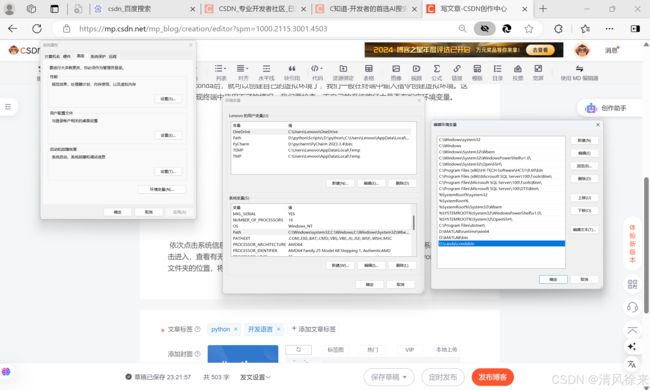
Task: Insert a video (视频)
Action: click(x=416, y=73)
